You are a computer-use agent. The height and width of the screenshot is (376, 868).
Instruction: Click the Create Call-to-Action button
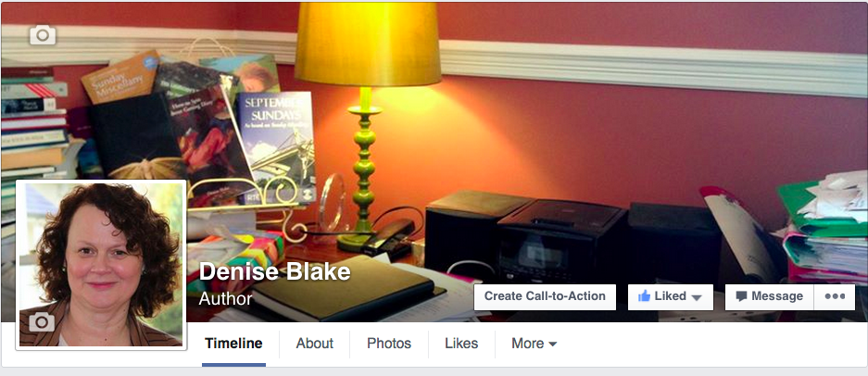point(545,296)
